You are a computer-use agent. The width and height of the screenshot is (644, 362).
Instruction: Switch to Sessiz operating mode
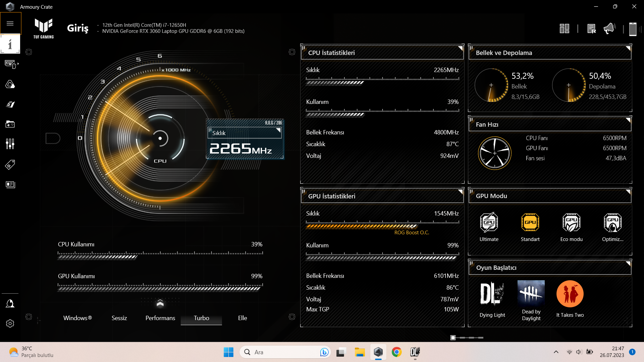pos(119,318)
